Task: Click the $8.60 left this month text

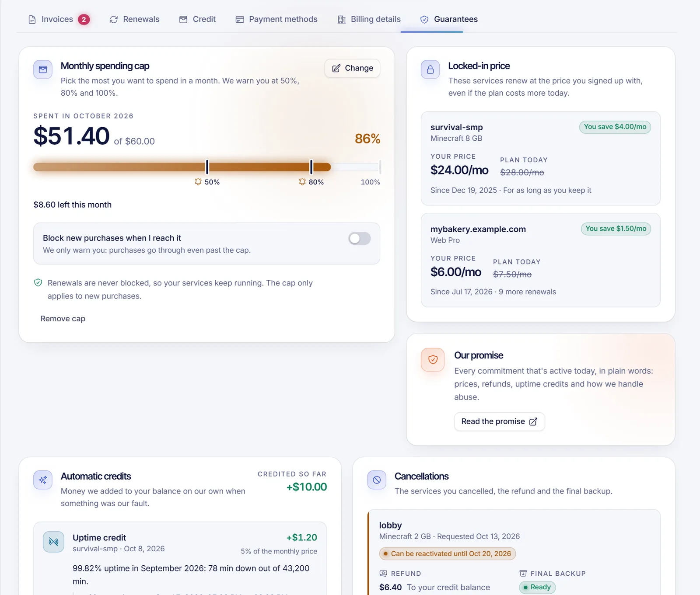Action: coord(73,205)
